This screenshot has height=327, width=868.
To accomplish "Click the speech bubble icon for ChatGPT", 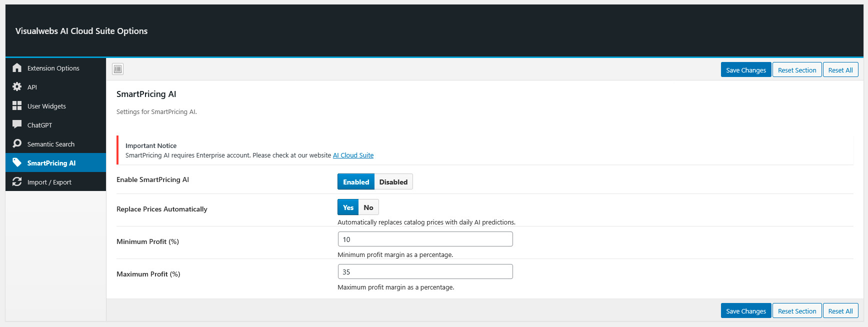I will (x=17, y=124).
